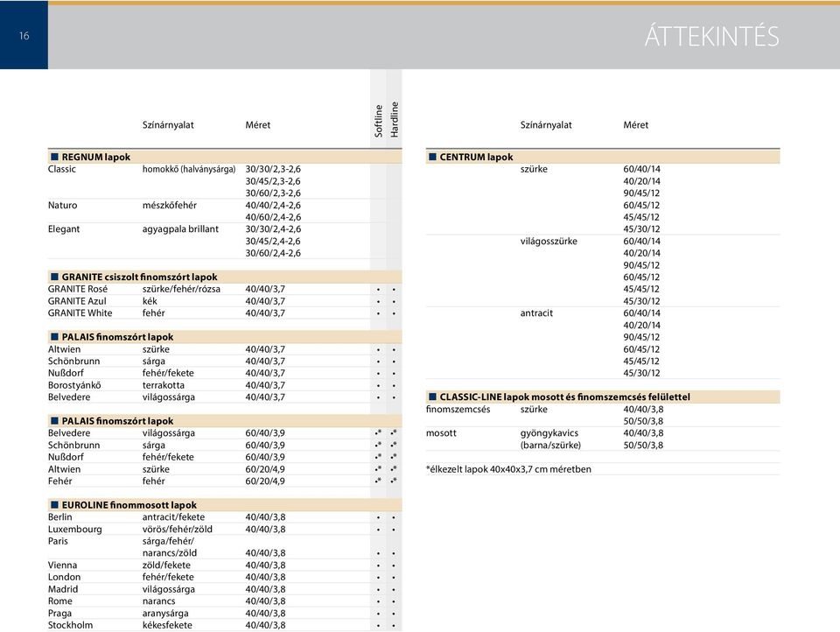The image size is (840, 632).
Task: Select the GRANITE Rosé row
Action: click(x=225, y=290)
